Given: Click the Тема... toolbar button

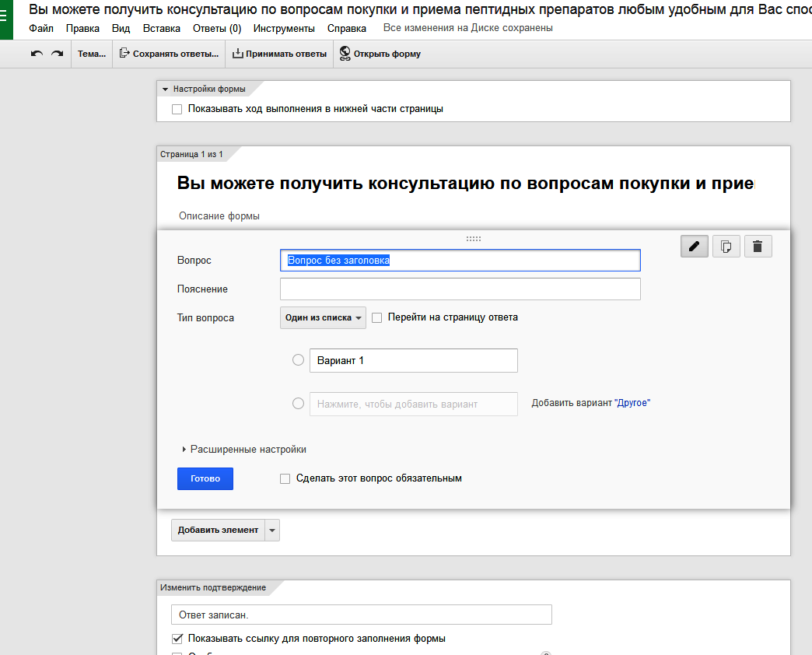Looking at the screenshot, I should click(92, 54).
